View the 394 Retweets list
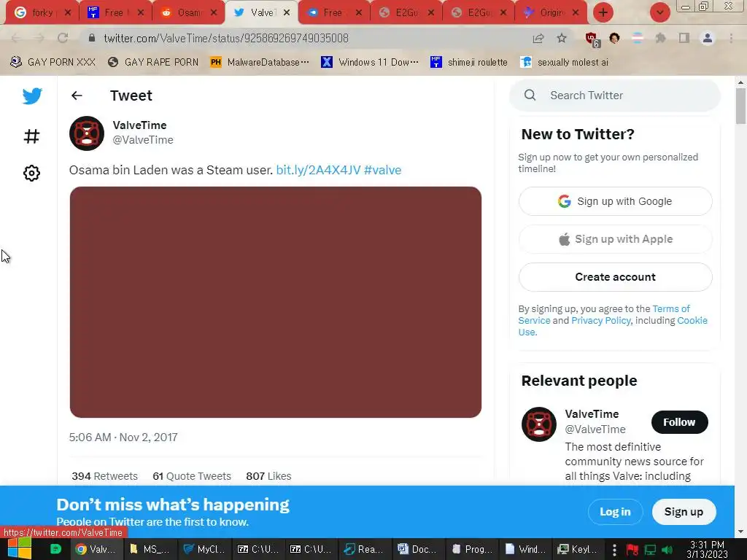This screenshot has width=747, height=560. tap(104, 475)
